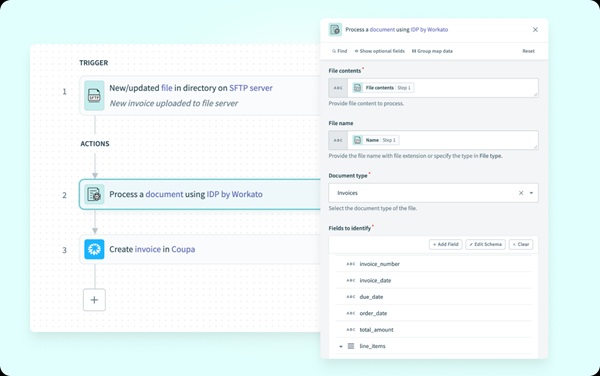Click the file link in trigger step

tap(167, 88)
